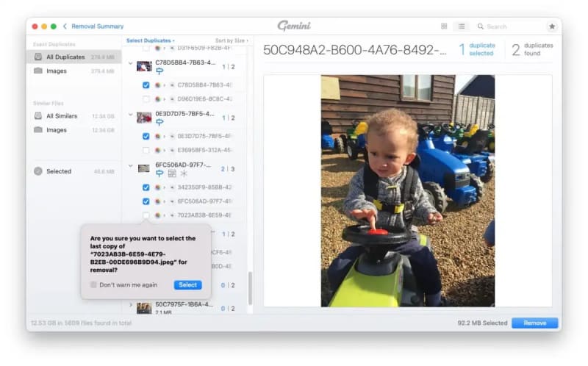Click the star icon in toolbar
Viewport: 588px width, 366px height.
552,26
